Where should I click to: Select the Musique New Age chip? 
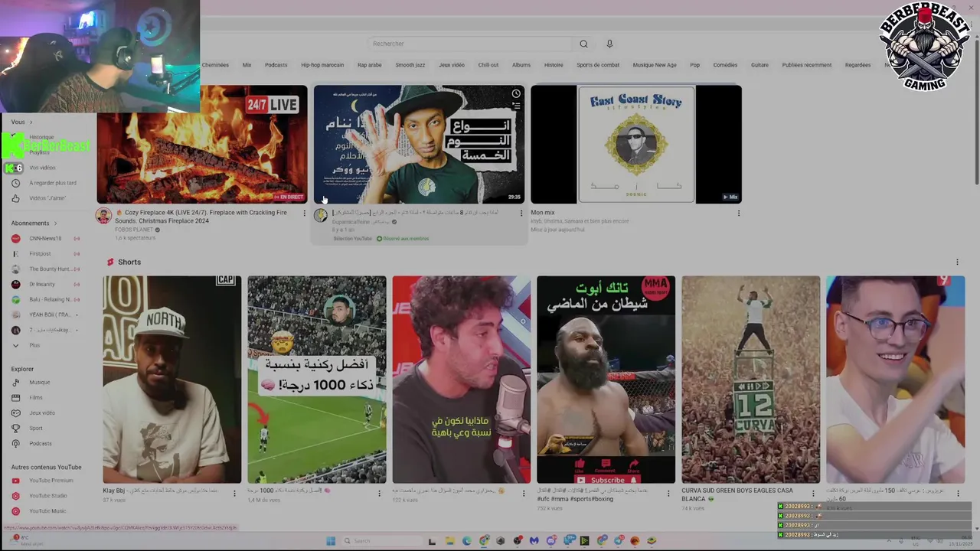point(655,65)
